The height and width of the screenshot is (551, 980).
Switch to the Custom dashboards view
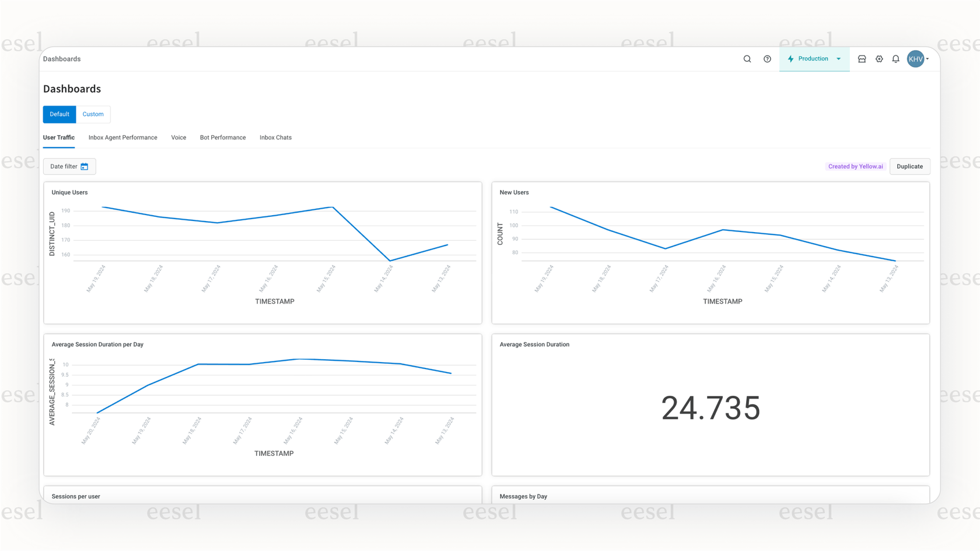tap(93, 114)
